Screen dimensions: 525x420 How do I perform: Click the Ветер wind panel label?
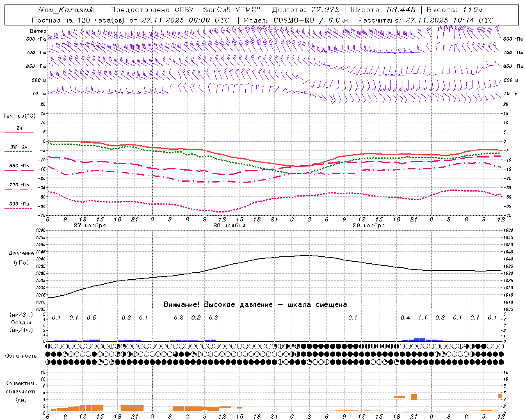click(38, 31)
